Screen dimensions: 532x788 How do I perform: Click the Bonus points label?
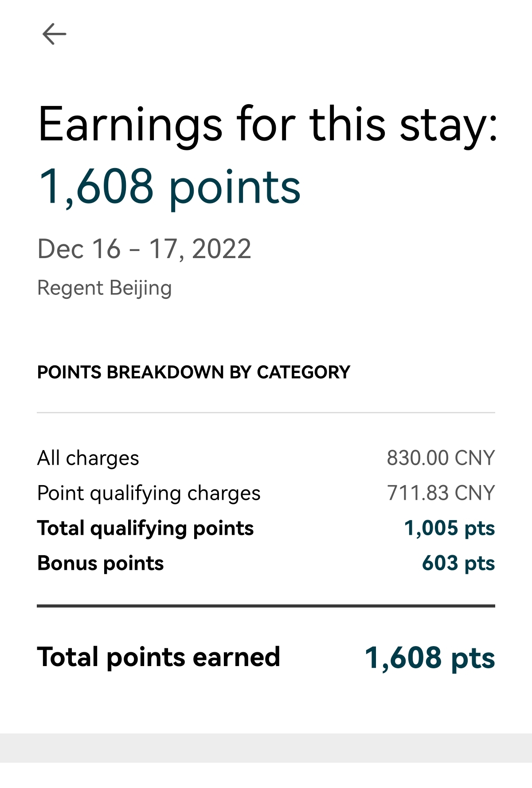(101, 564)
